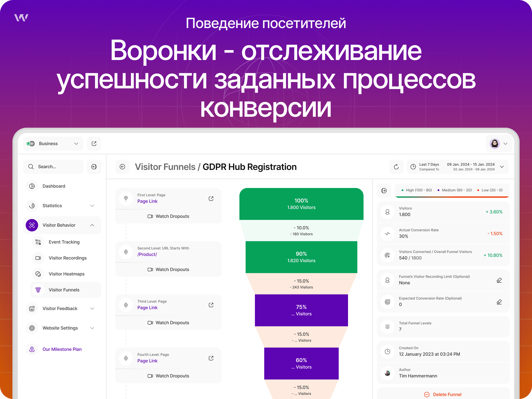Click the Visitor Funnels funnel icon in sidebar
The width and height of the screenshot is (532, 399).
(x=38, y=290)
